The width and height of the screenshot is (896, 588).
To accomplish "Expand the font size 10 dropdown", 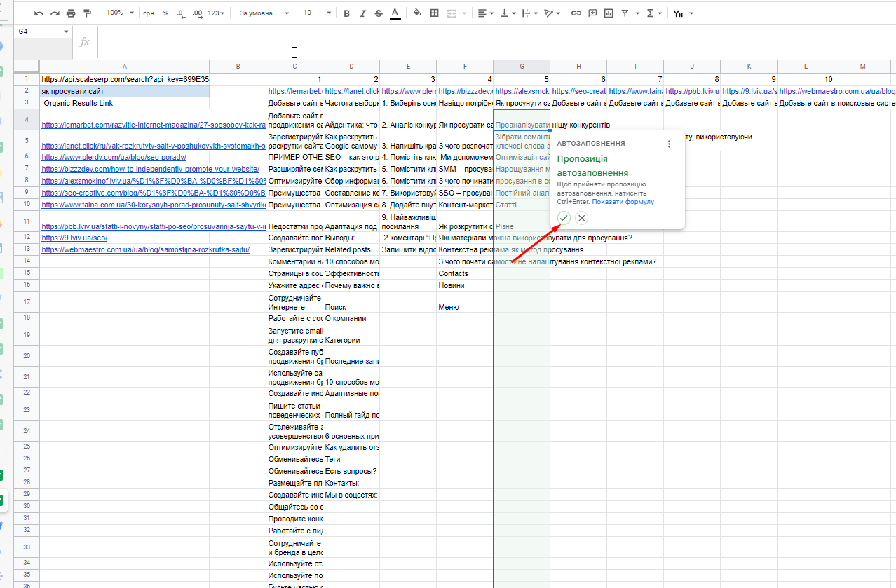I will [316, 13].
